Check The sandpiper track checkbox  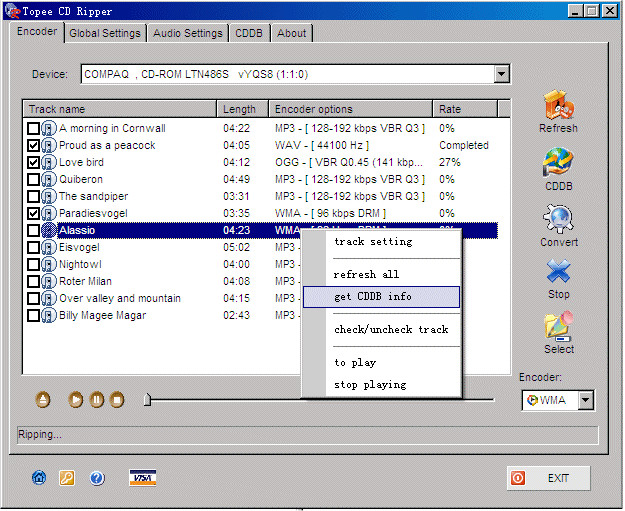(x=33, y=197)
